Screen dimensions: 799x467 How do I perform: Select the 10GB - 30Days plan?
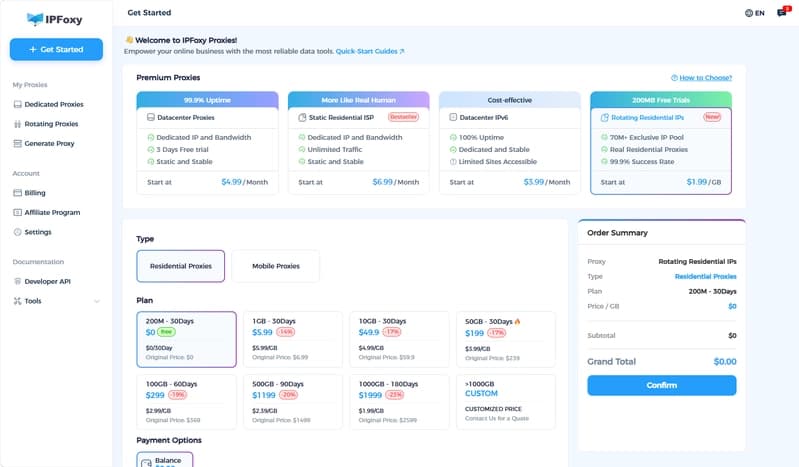[x=400, y=340]
